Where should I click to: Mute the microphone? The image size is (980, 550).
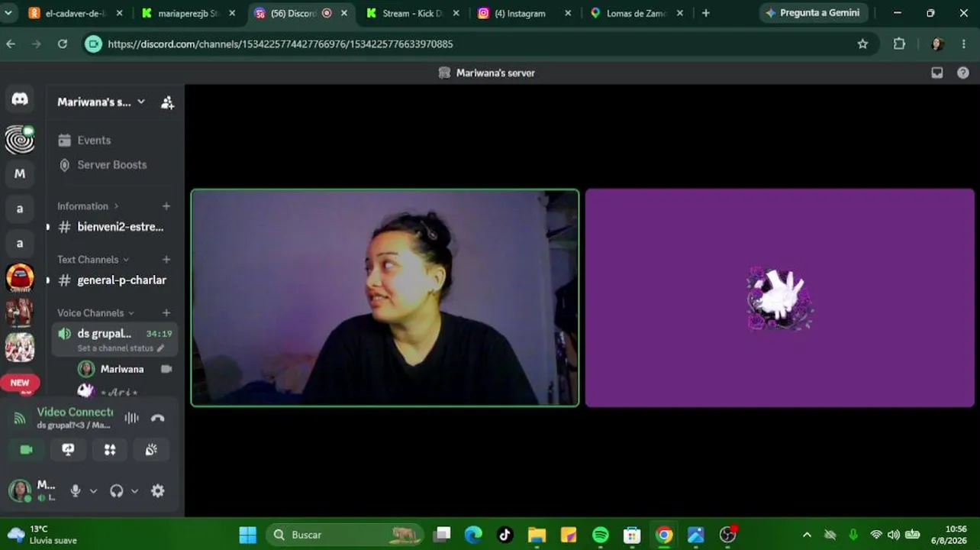75,491
